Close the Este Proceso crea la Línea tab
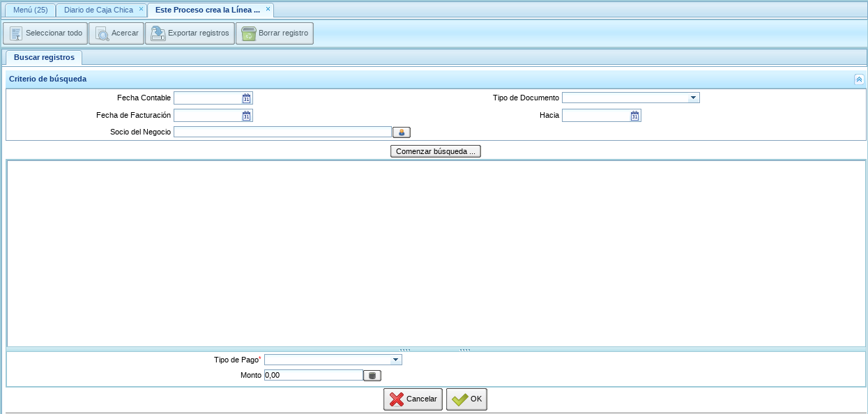 (268, 9)
